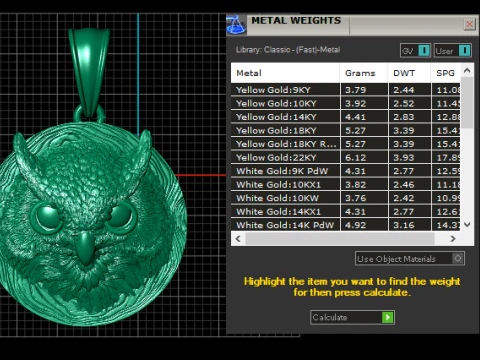The image size is (480, 360).
Task: Click the horizontal scroll-left arrow
Action: coord(238,239)
